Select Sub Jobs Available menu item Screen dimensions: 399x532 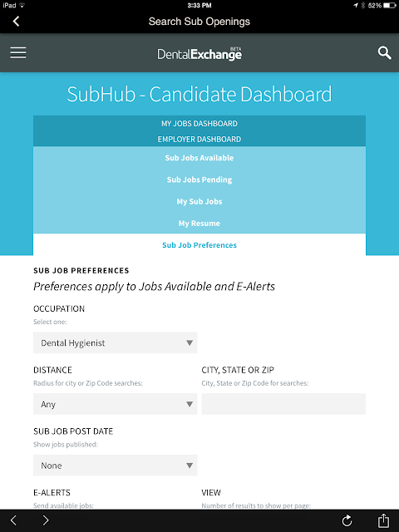[x=199, y=158]
